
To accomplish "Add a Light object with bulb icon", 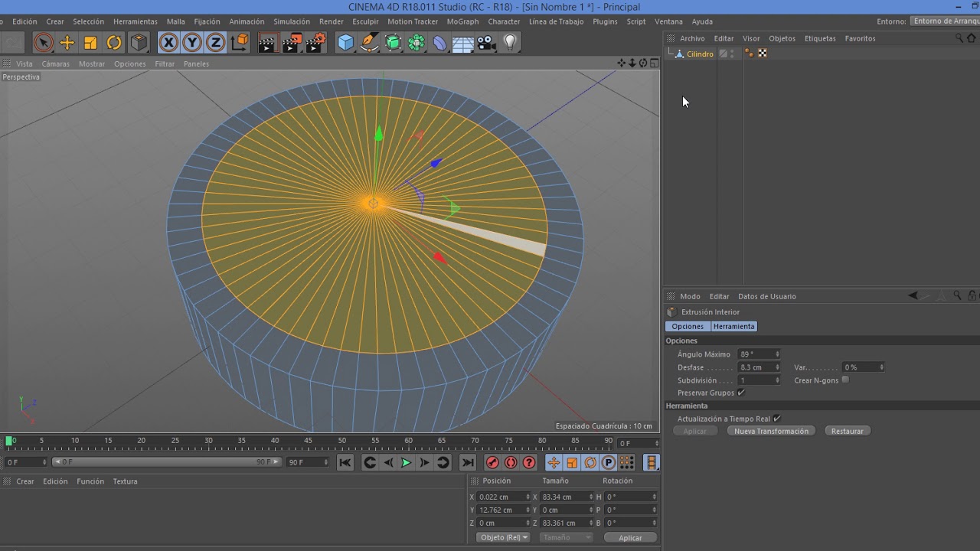I will (x=511, y=43).
